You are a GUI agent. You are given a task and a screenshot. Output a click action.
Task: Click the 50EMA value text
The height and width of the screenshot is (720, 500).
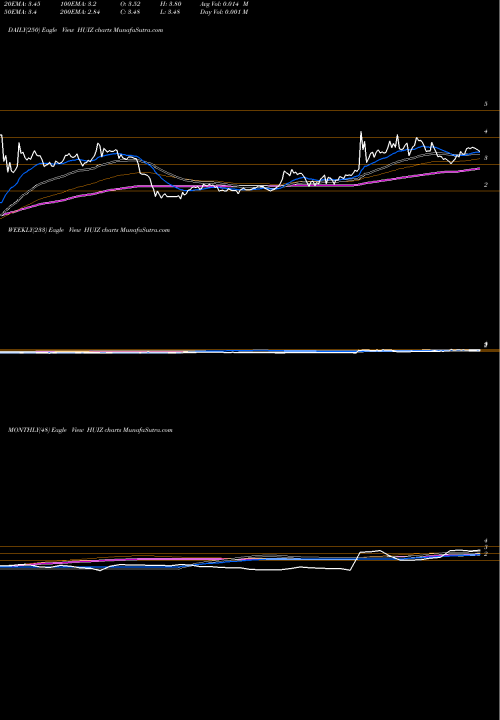point(18,12)
